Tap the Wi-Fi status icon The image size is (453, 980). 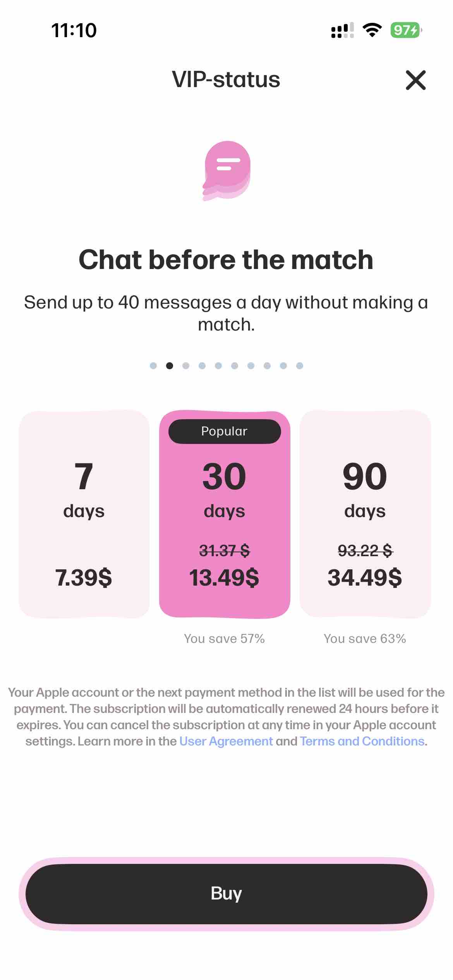[372, 30]
